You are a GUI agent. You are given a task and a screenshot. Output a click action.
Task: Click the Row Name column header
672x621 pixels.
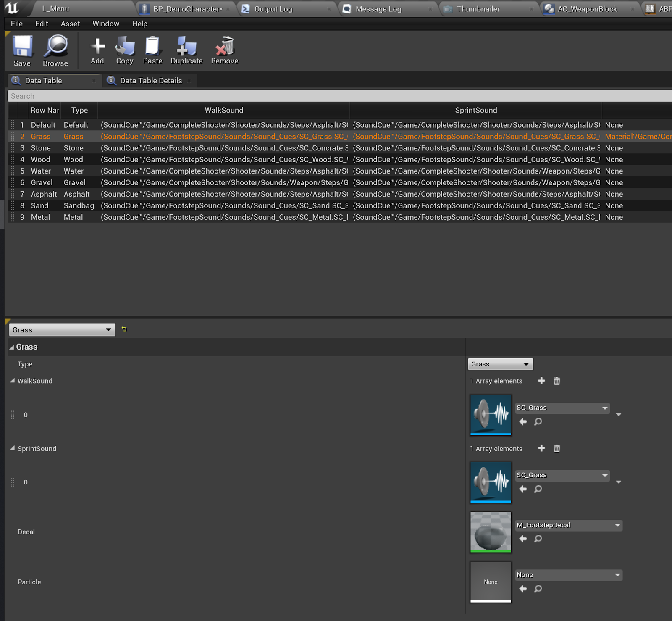point(45,110)
